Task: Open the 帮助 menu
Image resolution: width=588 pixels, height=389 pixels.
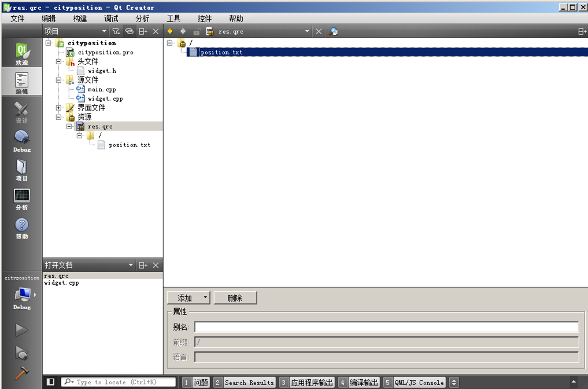Action: 236,19
